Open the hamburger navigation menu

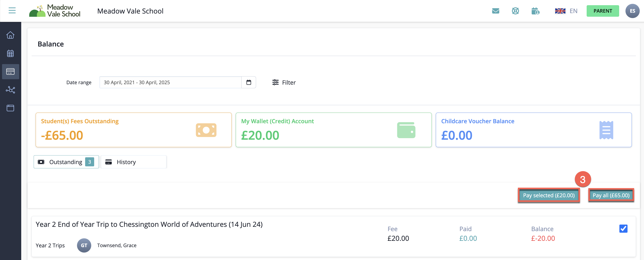click(12, 10)
